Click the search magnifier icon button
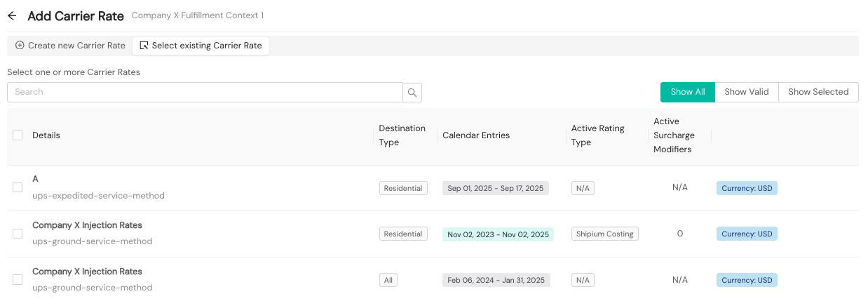 (412, 92)
